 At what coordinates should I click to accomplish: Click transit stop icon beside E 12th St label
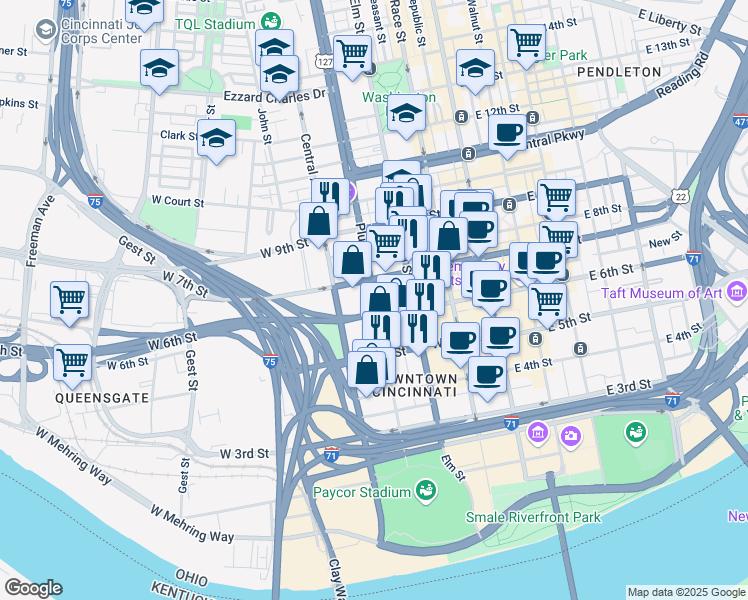coord(461,116)
